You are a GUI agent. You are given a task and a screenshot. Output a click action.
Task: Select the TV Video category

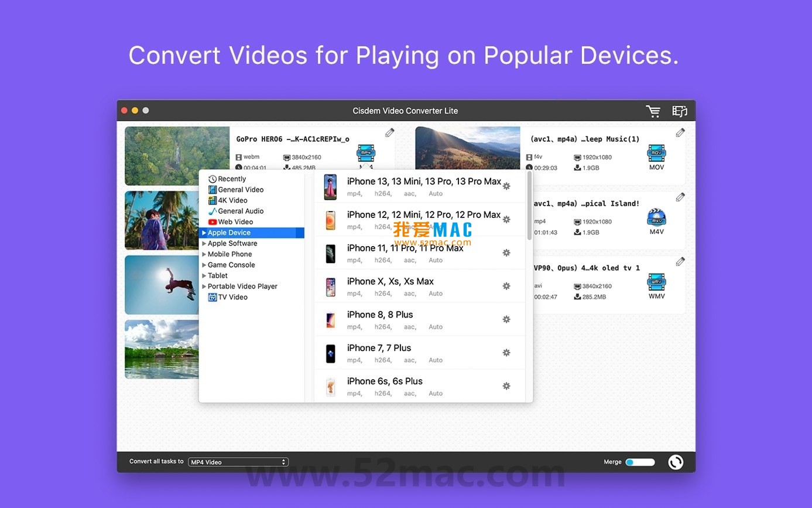(x=228, y=297)
